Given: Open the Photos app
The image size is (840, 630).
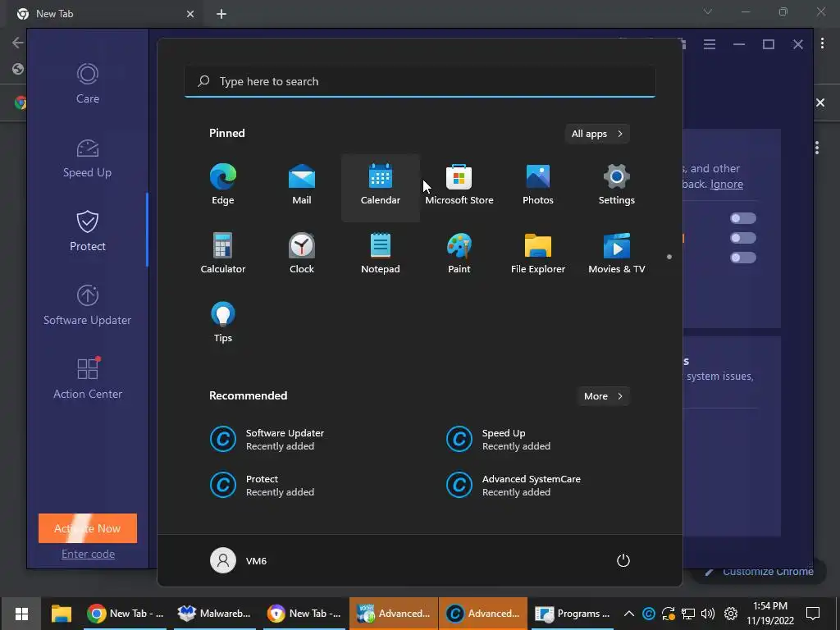Looking at the screenshot, I should tap(538, 185).
